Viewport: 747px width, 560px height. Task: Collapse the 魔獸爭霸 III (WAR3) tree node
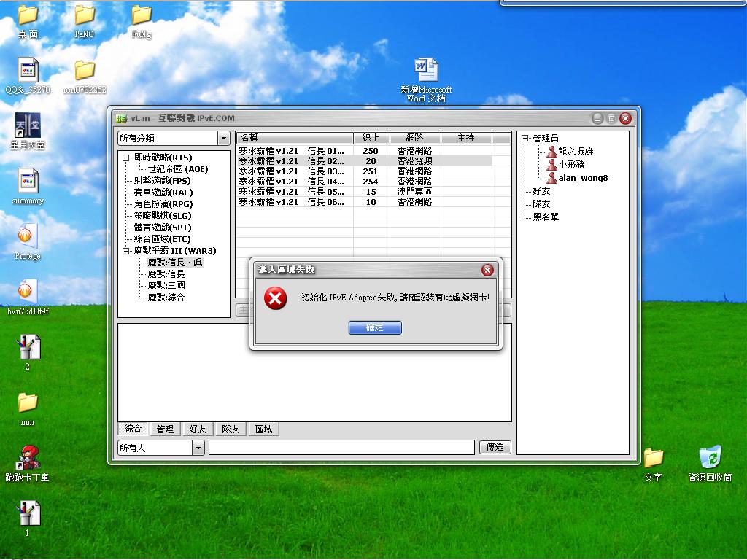125,251
